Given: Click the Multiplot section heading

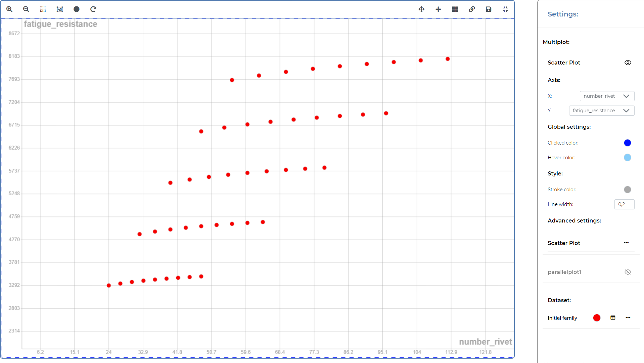Looking at the screenshot, I should click(x=556, y=42).
